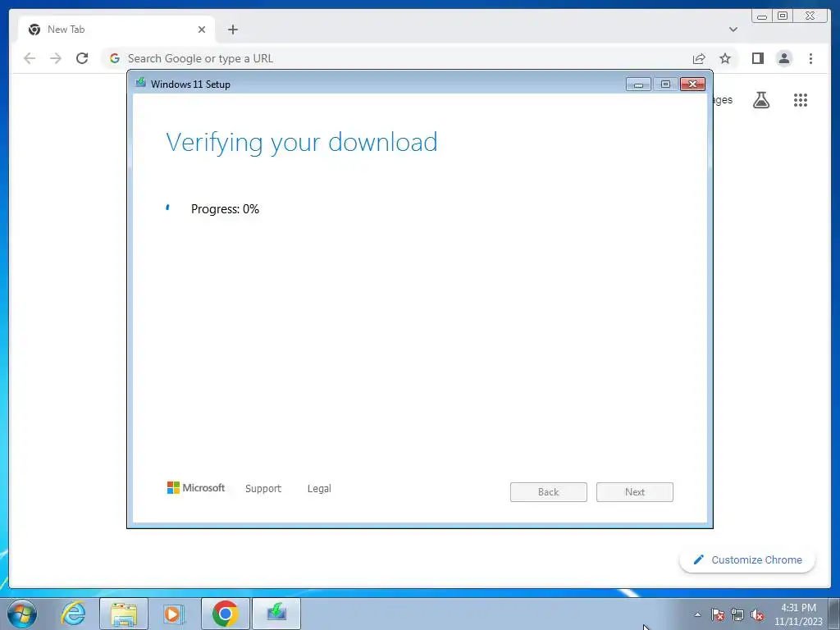Image resolution: width=840 pixels, height=630 pixels.
Task: Click the Next button in Setup
Action: point(635,492)
